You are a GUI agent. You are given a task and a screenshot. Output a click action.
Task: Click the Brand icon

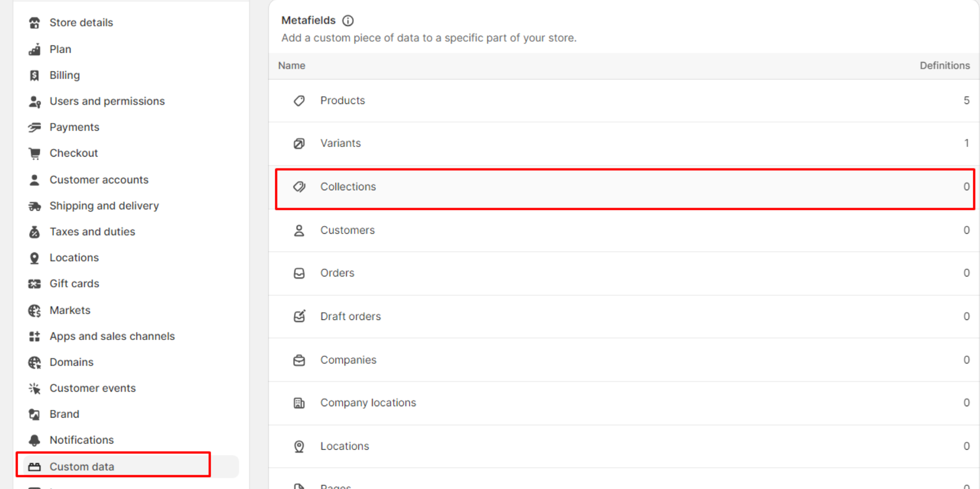click(34, 414)
